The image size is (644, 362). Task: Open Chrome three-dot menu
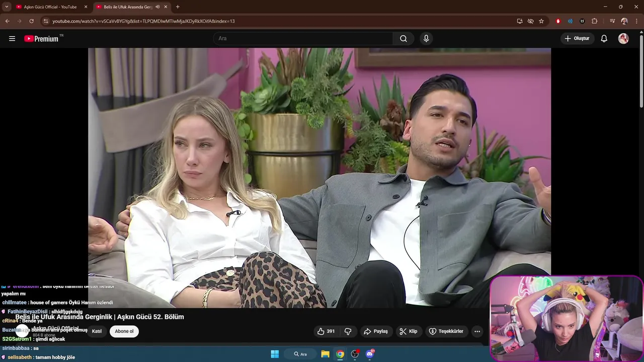(637, 21)
